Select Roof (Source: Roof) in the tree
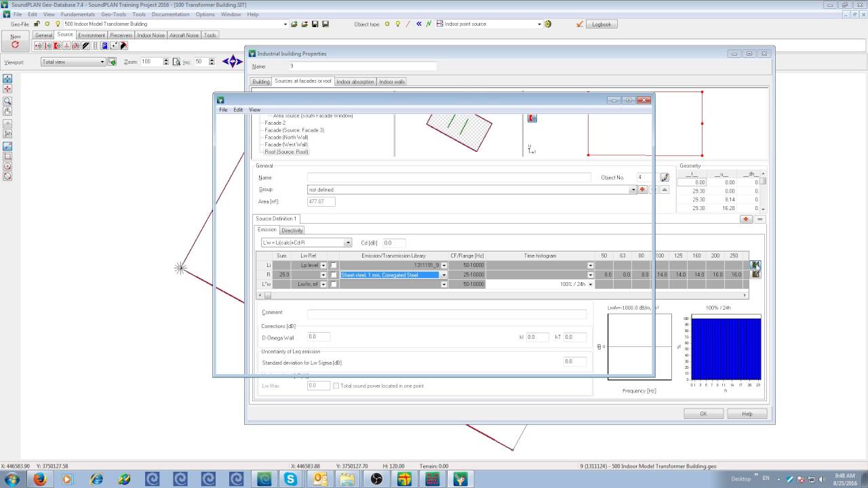This screenshot has height=488, width=868. (286, 152)
